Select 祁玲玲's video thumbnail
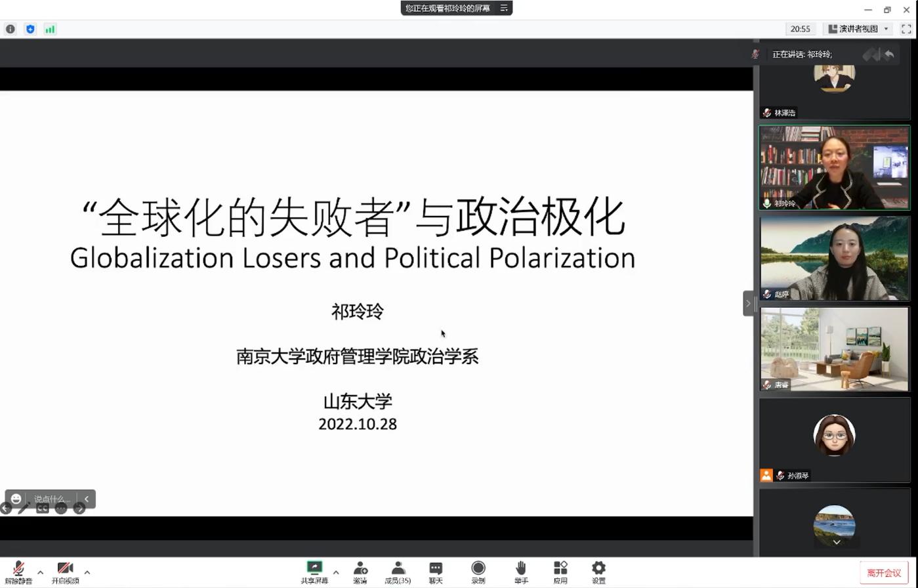The width and height of the screenshot is (918, 588). coord(834,168)
